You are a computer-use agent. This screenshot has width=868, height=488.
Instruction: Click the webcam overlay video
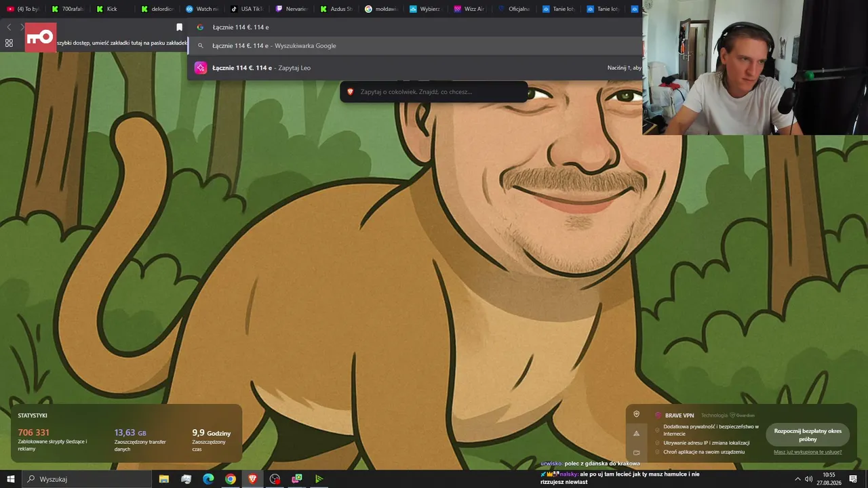point(755,67)
